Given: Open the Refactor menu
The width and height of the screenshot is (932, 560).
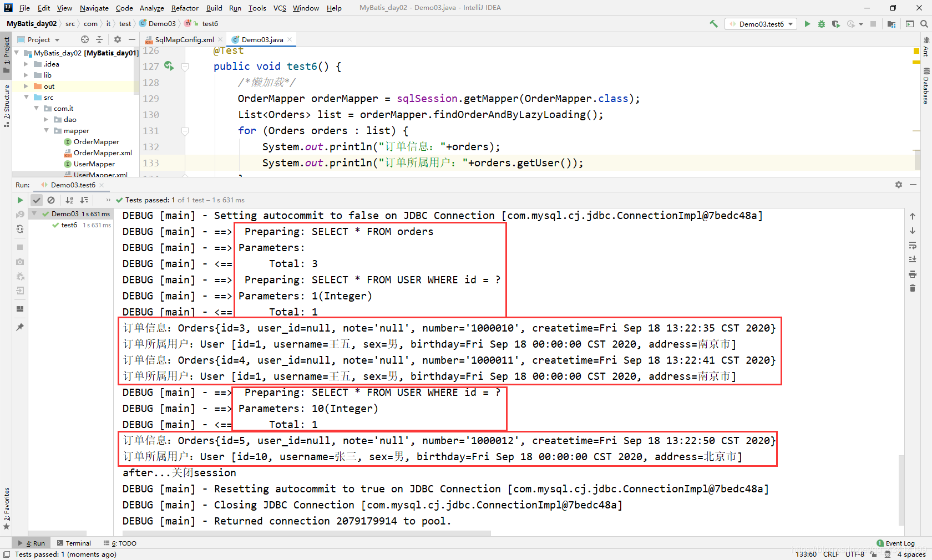Looking at the screenshot, I should tap(185, 8).
